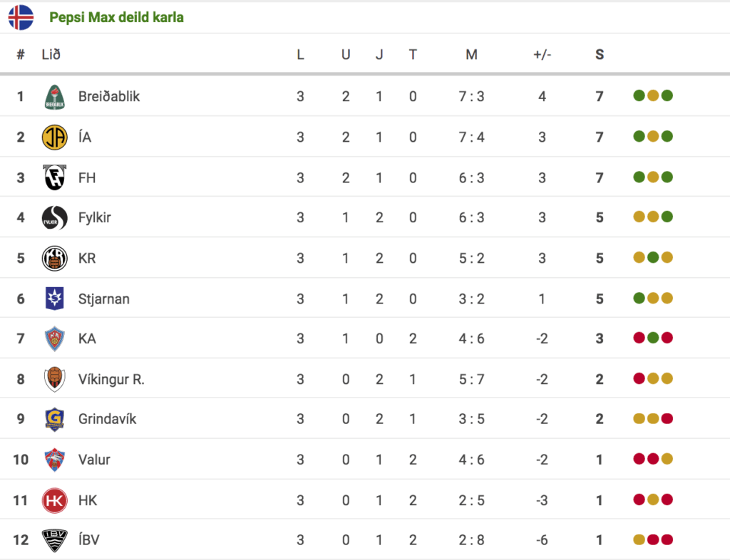Click Breiðablik's first green form dot
730x560 pixels.
(639, 95)
